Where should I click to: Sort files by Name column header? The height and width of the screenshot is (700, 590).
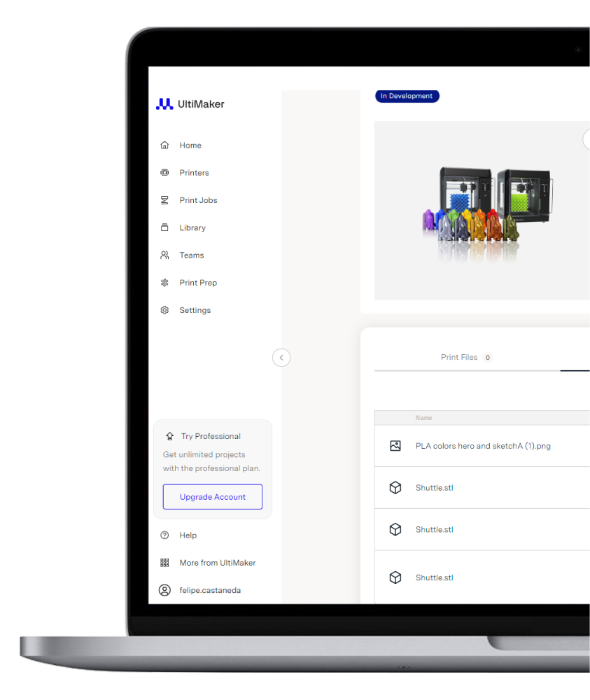(x=423, y=418)
